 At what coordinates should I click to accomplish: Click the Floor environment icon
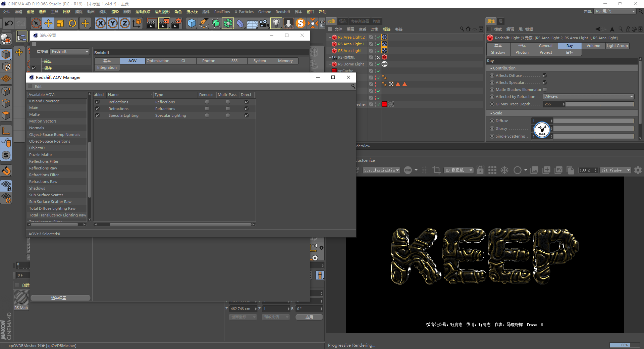(252, 23)
